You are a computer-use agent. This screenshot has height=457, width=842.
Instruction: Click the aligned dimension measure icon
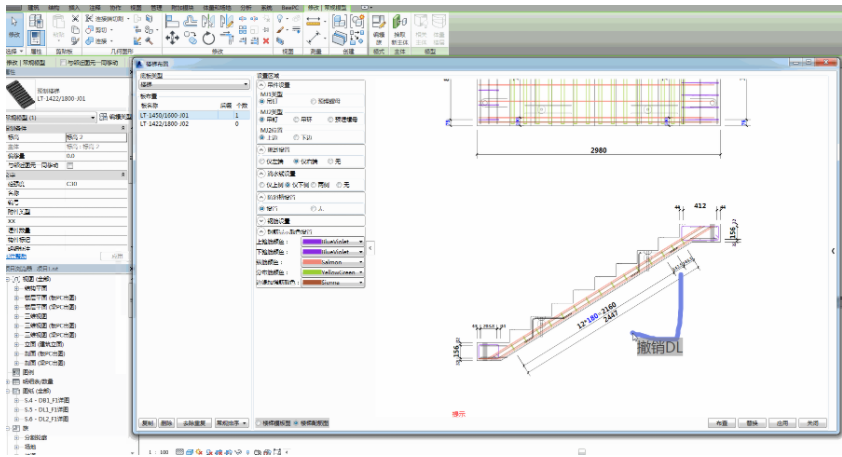pos(314,21)
